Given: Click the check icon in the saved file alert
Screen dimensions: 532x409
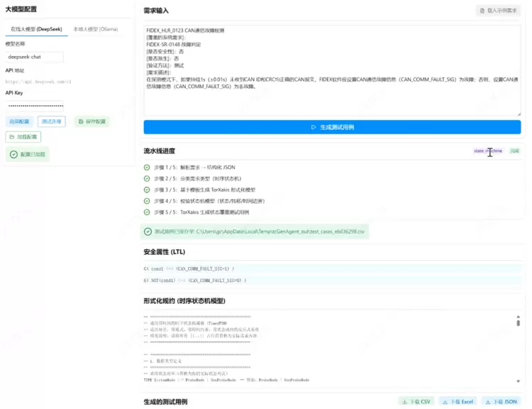Looking at the screenshot, I should (148, 231).
